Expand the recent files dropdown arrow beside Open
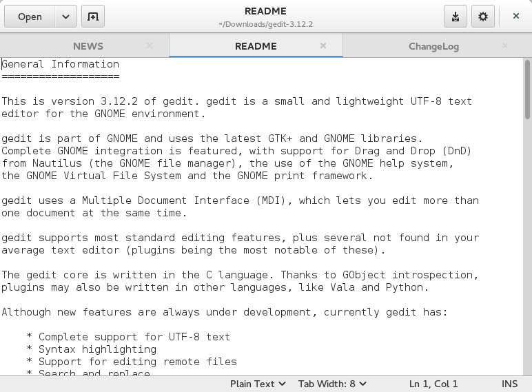This screenshot has height=392, width=532. pyautogui.click(x=66, y=17)
